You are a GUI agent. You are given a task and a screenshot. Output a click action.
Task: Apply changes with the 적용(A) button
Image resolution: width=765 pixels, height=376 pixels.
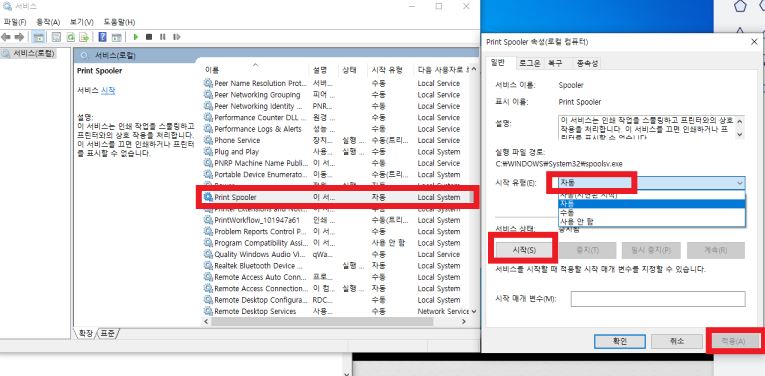pyautogui.click(x=734, y=341)
